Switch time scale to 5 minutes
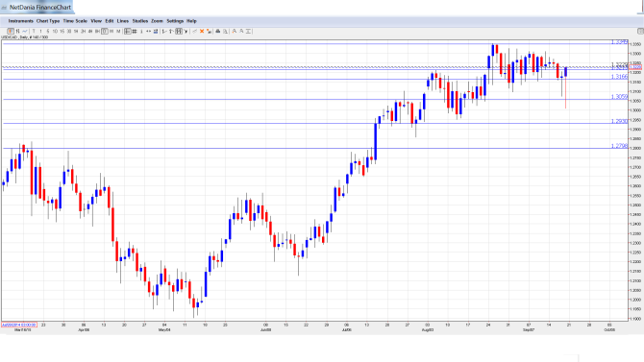This screenshot has width=644, height=362. pyautogui.click(x=48, y=31)
